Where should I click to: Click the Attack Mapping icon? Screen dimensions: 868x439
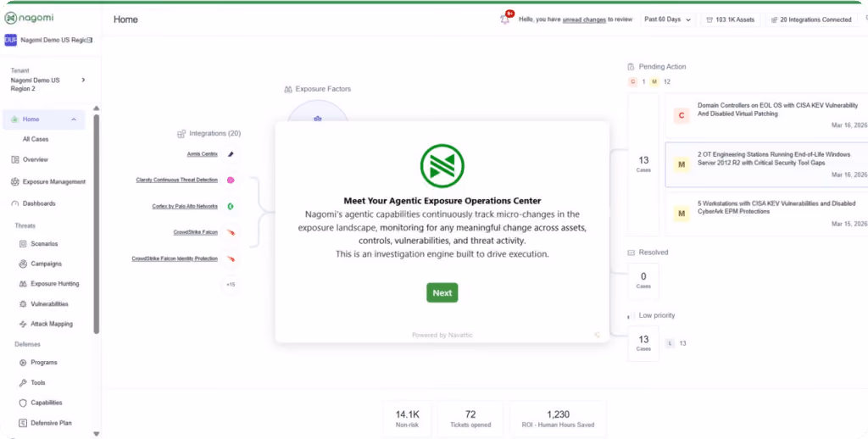[x=23, y=324]
